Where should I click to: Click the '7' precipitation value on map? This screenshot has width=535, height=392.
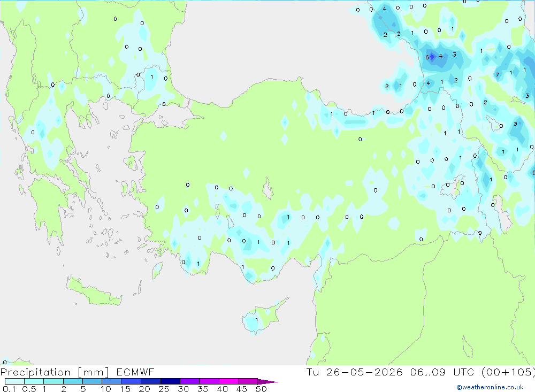point(498,75)
